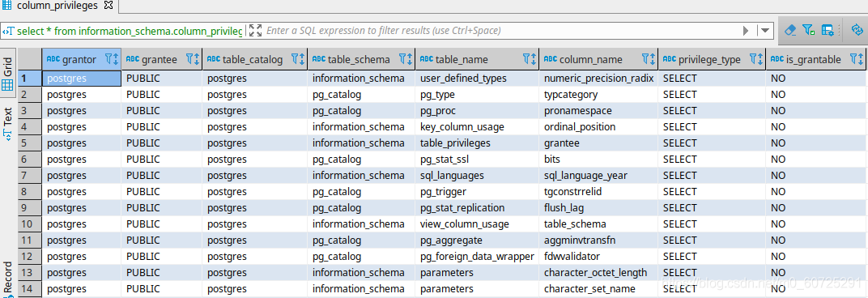Select the table_schema column header label
The image size is (868, 298).
pos(359,59)
